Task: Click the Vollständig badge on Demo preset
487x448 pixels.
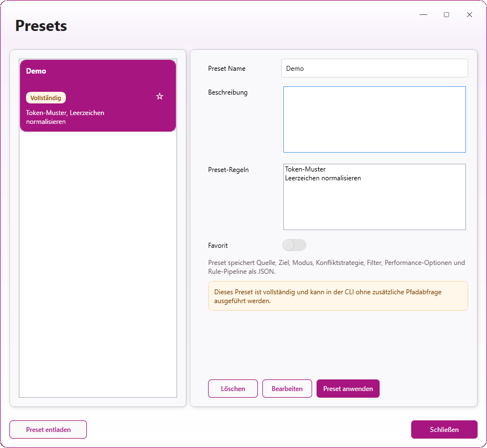Action: pyautogui.click(x=46, y=98)
